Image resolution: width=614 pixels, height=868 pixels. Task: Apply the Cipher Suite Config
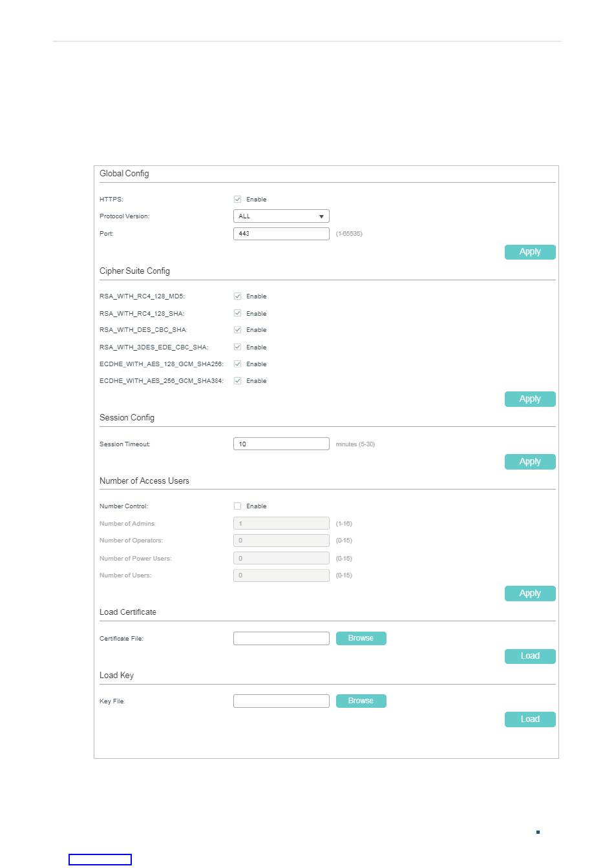[530, 399]
